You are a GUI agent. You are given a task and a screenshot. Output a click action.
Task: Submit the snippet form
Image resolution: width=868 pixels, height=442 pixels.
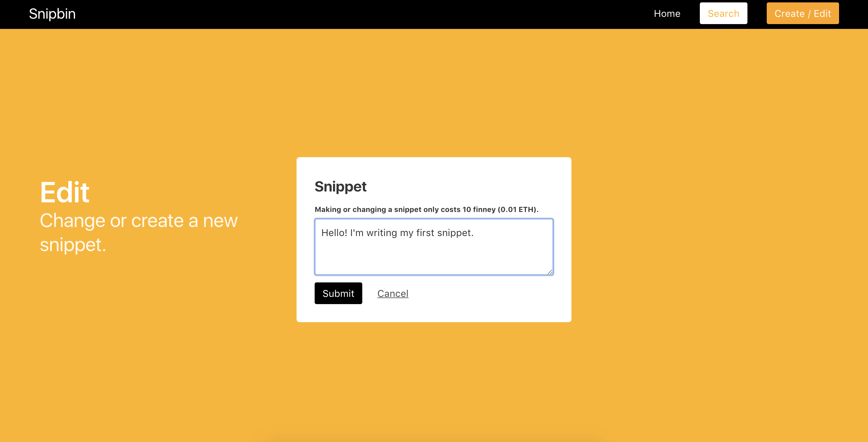[x=338, y=293]
